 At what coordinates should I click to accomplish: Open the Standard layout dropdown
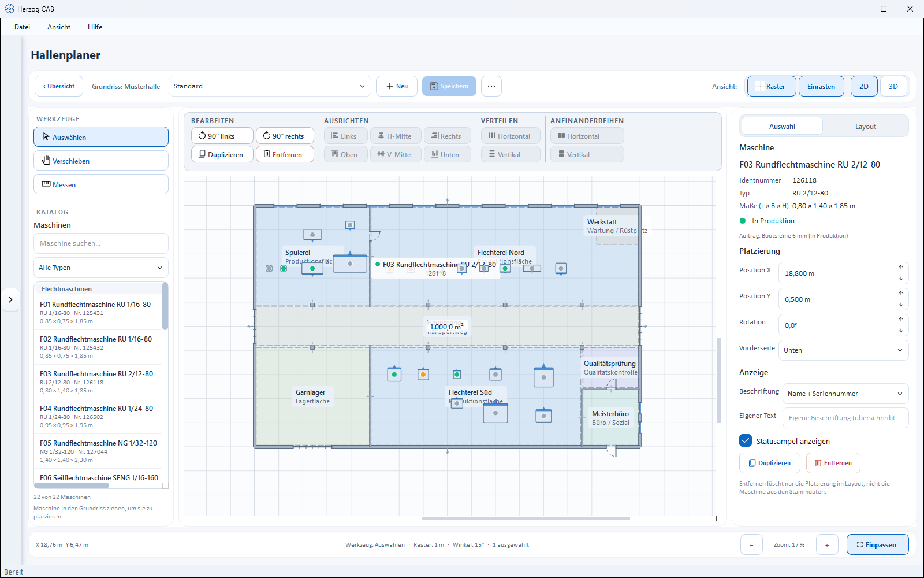270,86
